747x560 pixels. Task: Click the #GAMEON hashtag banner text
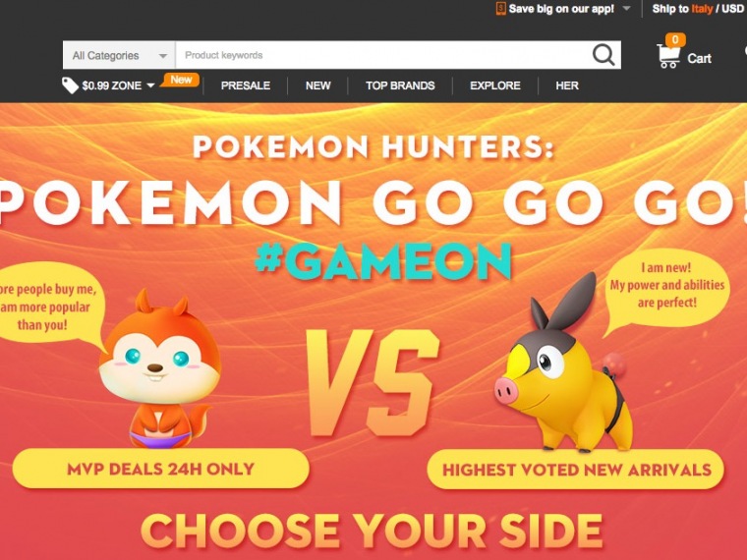tap(383, 261)
